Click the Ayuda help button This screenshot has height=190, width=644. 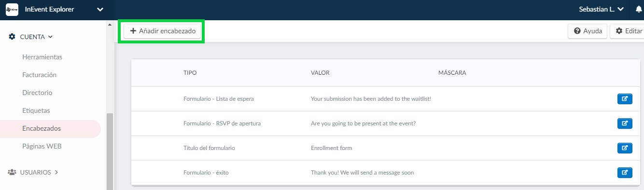click(588, 31)
